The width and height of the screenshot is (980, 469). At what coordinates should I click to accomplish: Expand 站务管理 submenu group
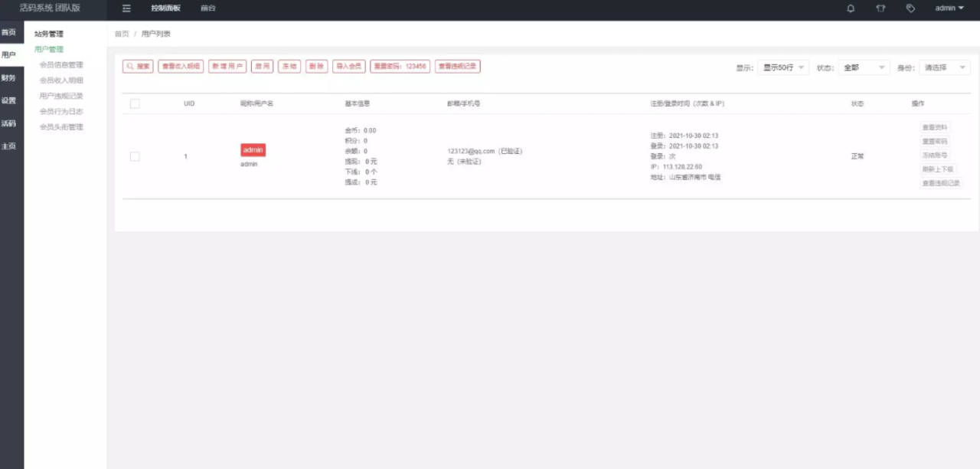point(49,34)
